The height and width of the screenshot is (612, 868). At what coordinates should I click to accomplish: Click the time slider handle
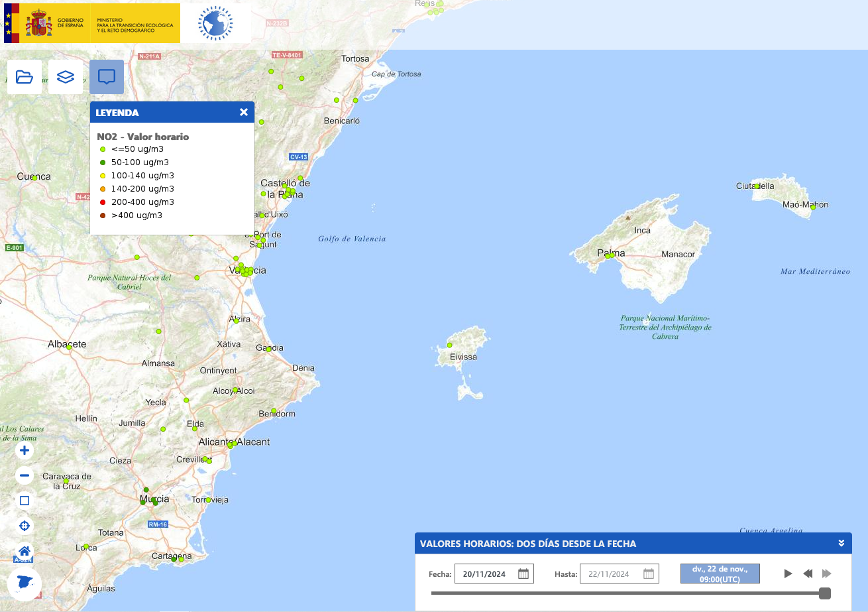pyautogui.click(x=825, y=593)
